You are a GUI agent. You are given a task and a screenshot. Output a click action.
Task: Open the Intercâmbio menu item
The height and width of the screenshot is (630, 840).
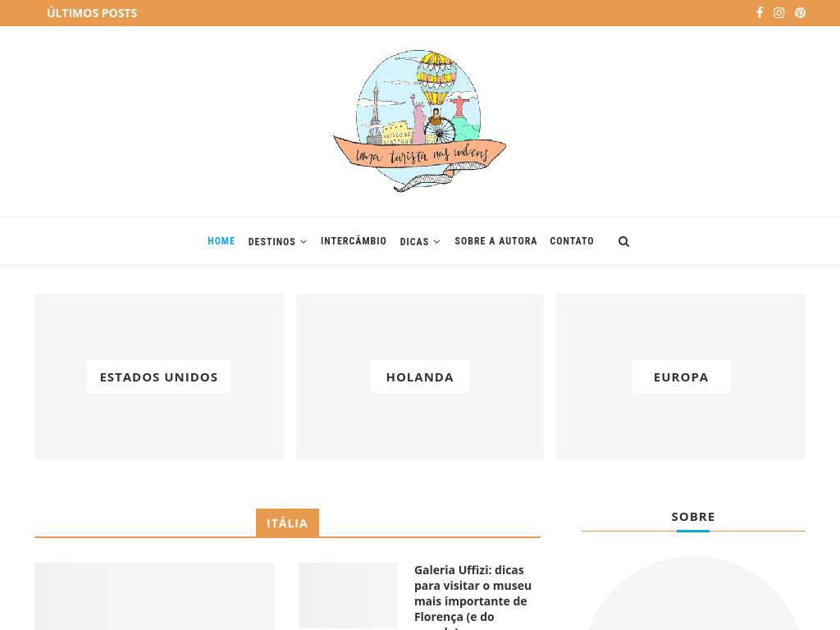tap(354, 241)
